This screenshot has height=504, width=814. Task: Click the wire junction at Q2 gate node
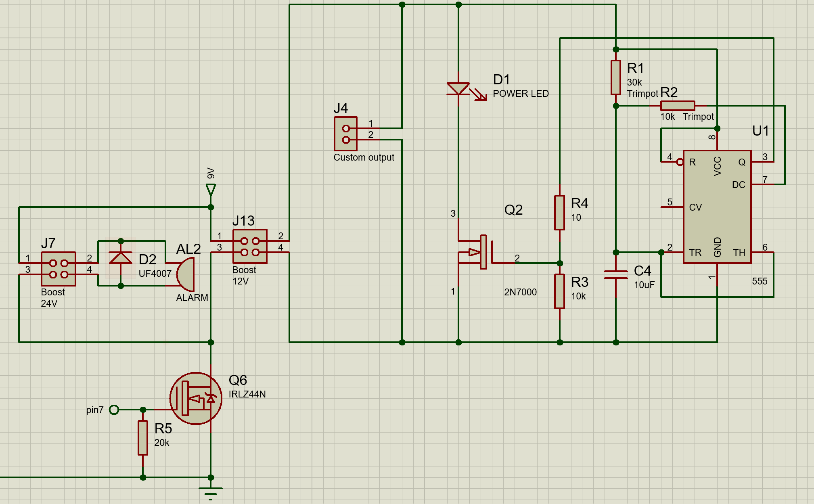coord(560,263)
